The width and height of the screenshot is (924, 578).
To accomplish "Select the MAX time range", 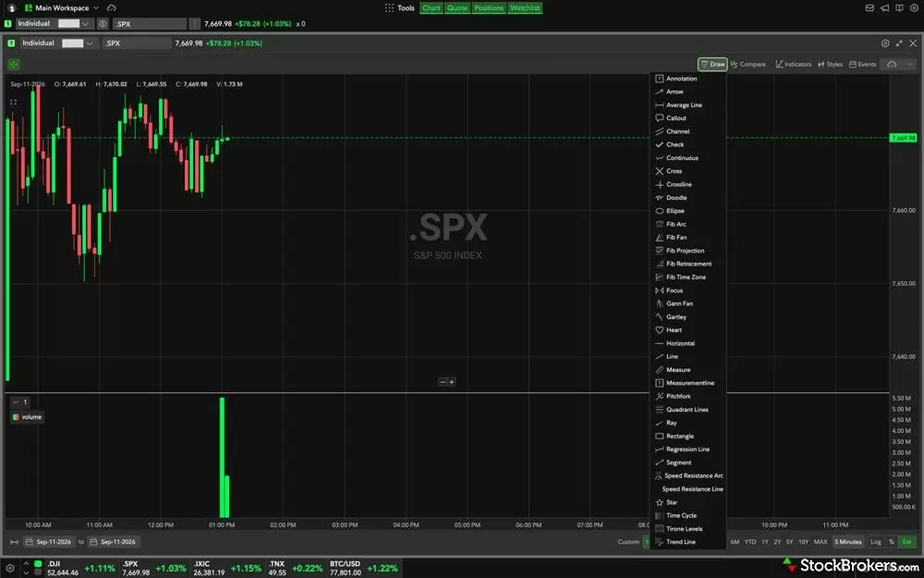I will pyautogui.click(x=821, y=542).
